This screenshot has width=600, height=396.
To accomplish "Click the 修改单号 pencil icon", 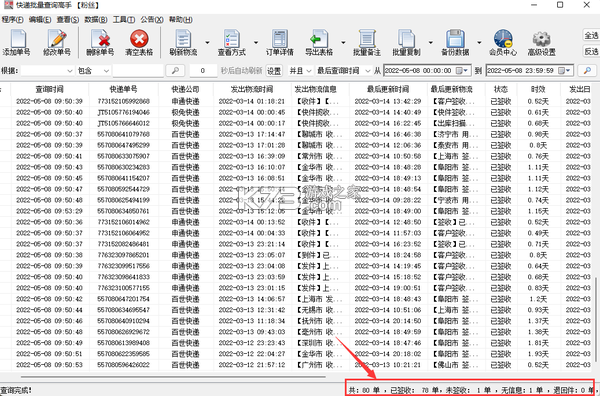I will click(57, 42).
